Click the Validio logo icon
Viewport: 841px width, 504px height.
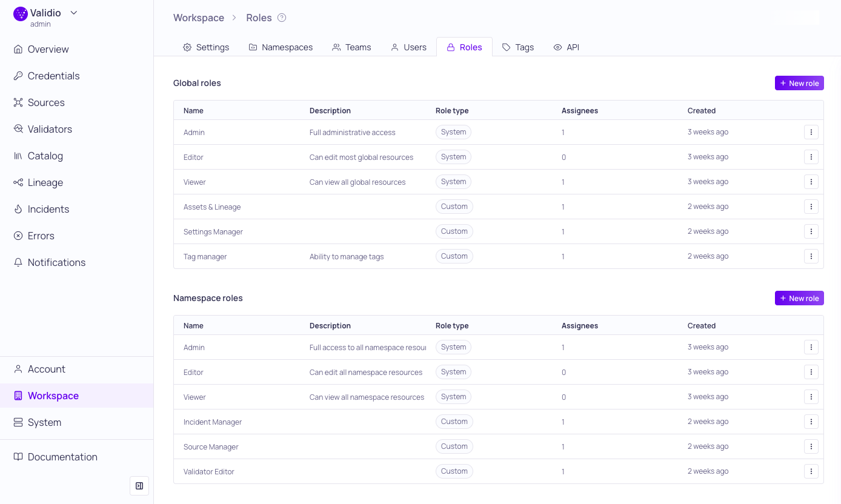point(21,14)
